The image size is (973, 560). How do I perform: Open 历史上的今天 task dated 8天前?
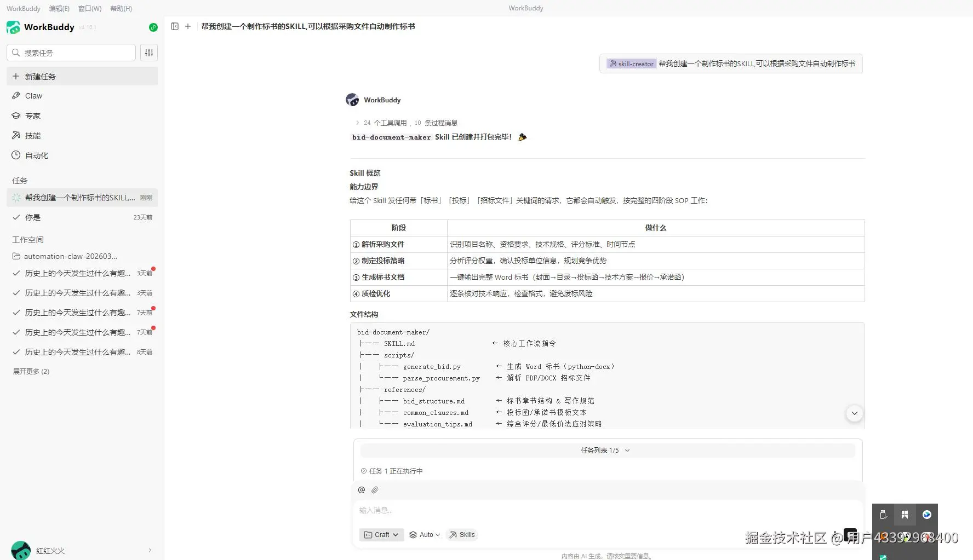point(82,352)
